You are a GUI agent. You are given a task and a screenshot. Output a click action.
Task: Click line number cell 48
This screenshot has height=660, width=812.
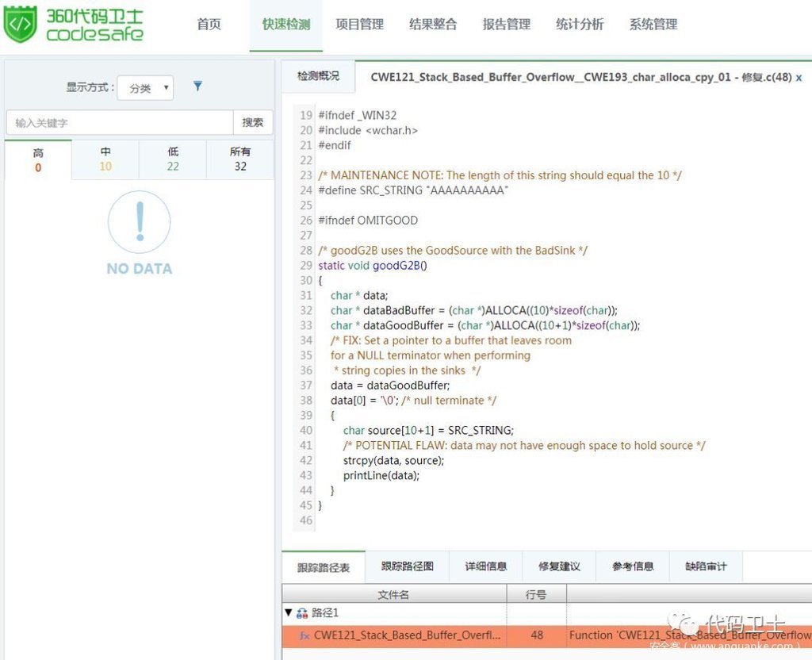pyautogui.click(x=537, y=635)
